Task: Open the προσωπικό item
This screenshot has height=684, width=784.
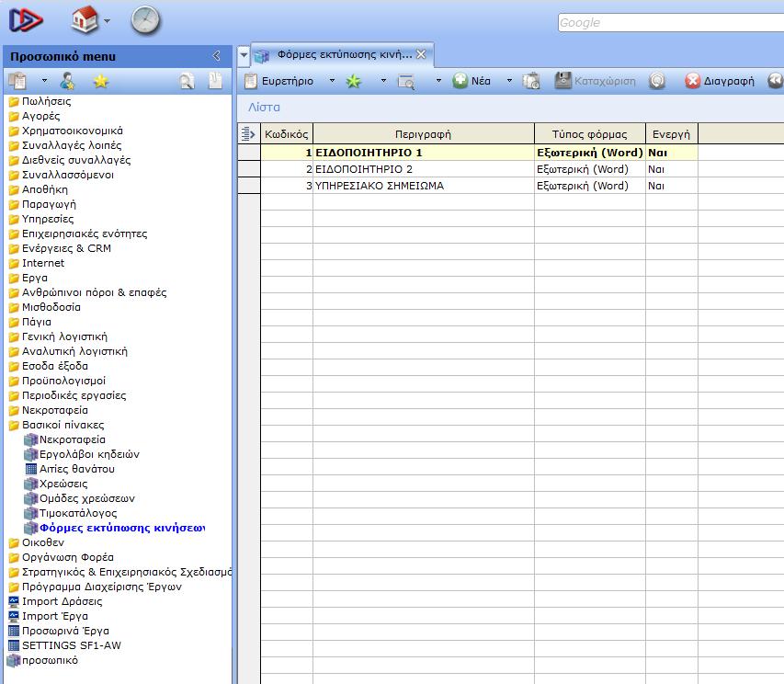Action: pos(43,660)
